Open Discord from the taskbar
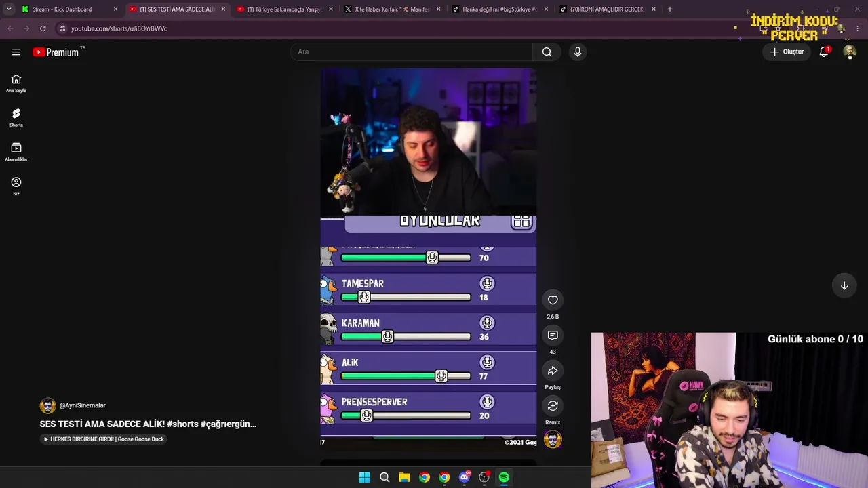The height and width of the screenshot is (488, 868). pyautogui.click(x=464, y=477)
